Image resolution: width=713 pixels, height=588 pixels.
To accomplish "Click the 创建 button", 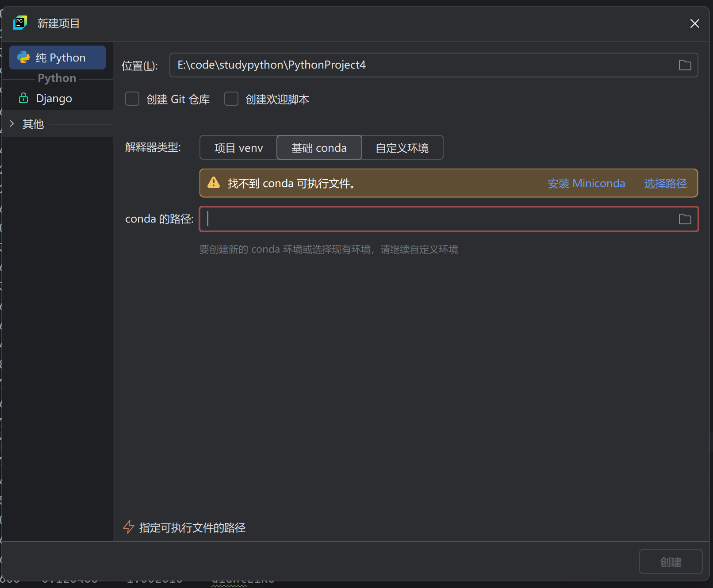I will 671,561.
